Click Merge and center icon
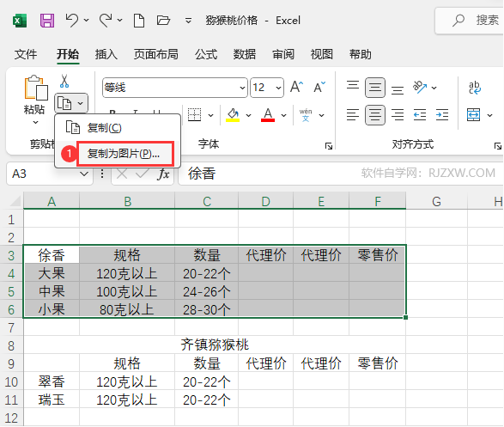Image resolution: width=504 pixels, height=427 pixels. point(473,115)
